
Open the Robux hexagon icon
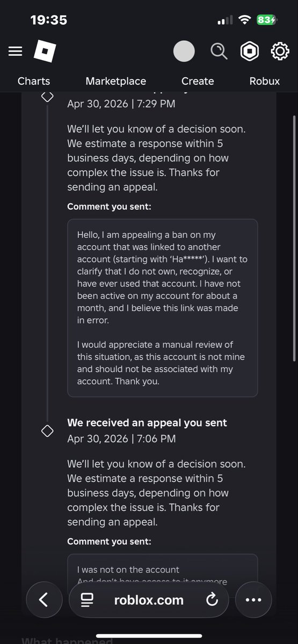pyautogui.click(x=249, y=52)
